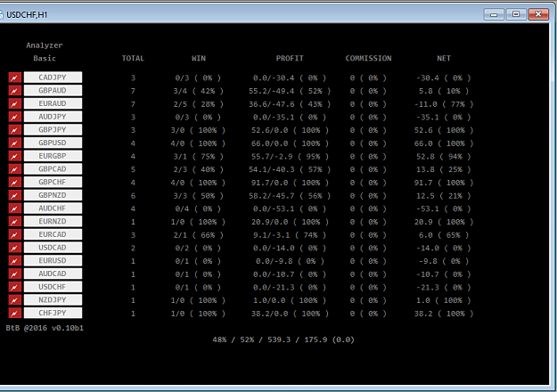The height and width of the screenshot is (392, 557).
Task: Click the USDCHF,H1 window title
Action: tap(27, 15)
